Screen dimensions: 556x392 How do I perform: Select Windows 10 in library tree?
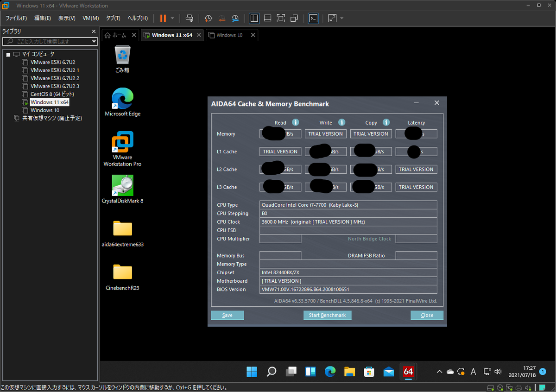point(44,110)
